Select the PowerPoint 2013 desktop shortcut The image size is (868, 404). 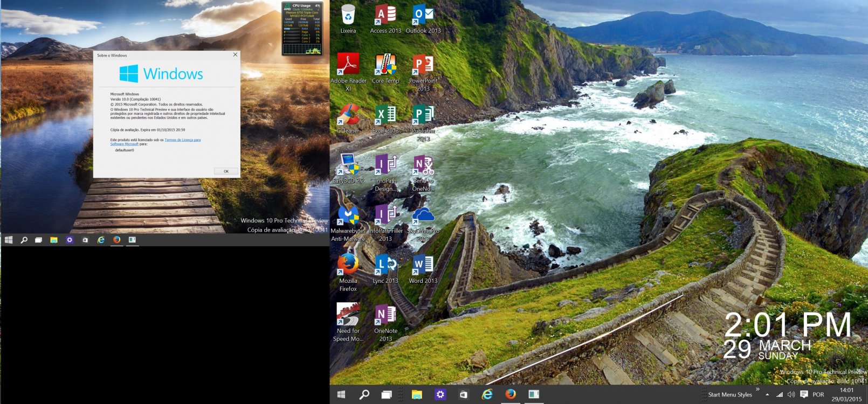pos(423,73)
